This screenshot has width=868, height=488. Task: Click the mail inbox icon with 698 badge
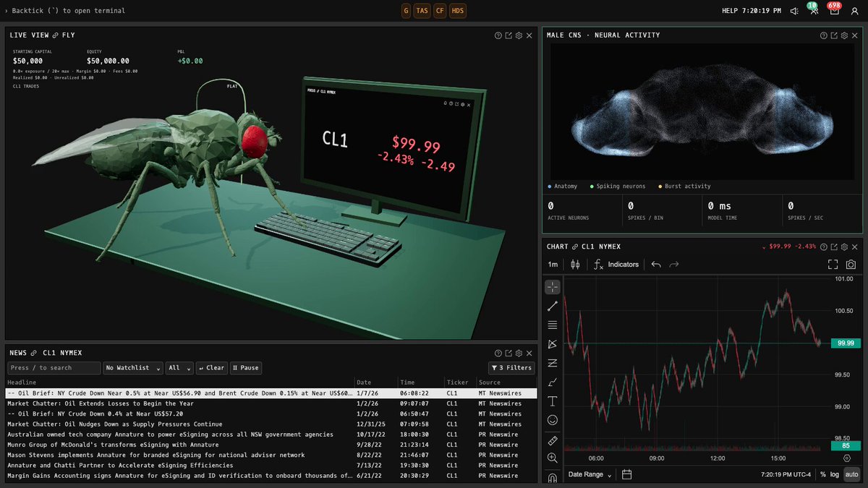coord(834,11)
